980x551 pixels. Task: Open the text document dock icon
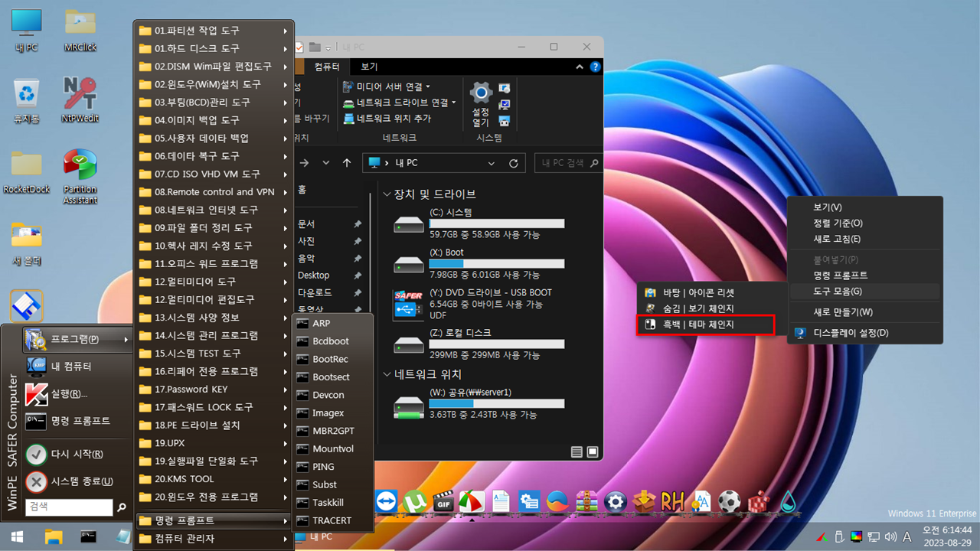coord(501,501)
